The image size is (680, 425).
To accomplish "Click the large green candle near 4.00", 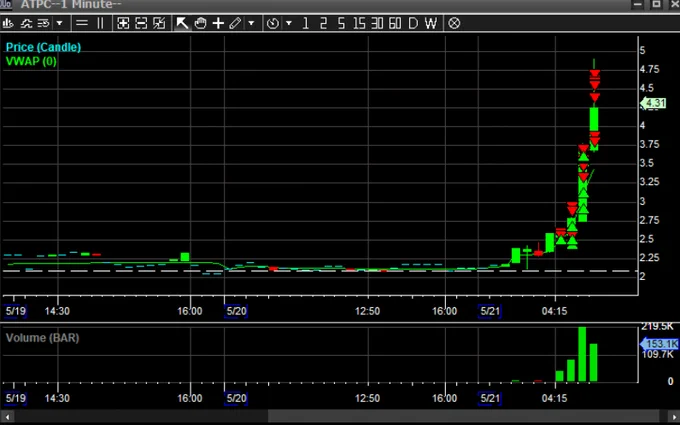I will 594,119.
